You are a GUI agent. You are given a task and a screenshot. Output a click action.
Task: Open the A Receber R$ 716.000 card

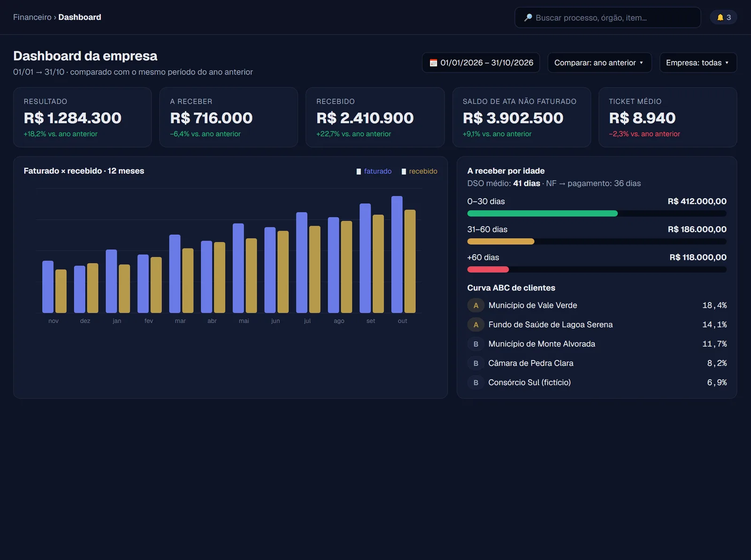pyautogui.click(x=229, y=117)
